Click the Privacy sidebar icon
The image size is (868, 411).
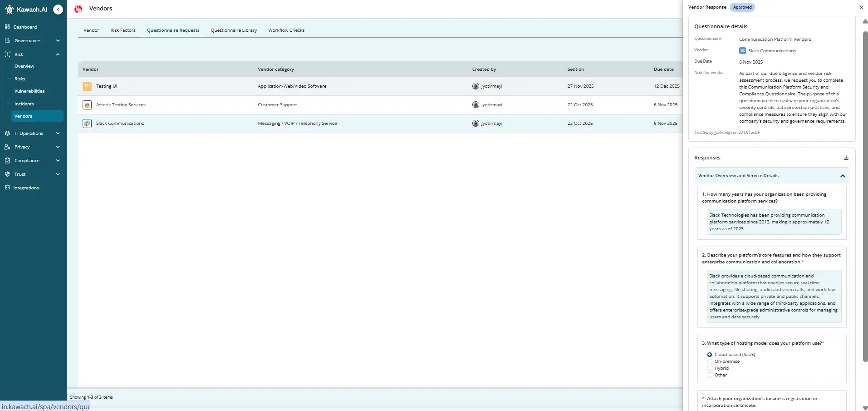[x=7, y=147]
